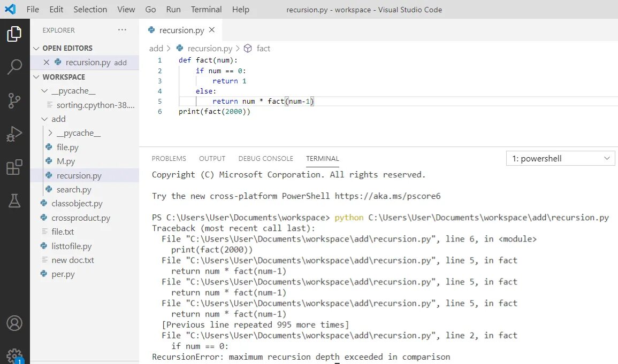Open the Accounts icon menu

[x=14, y=322]
